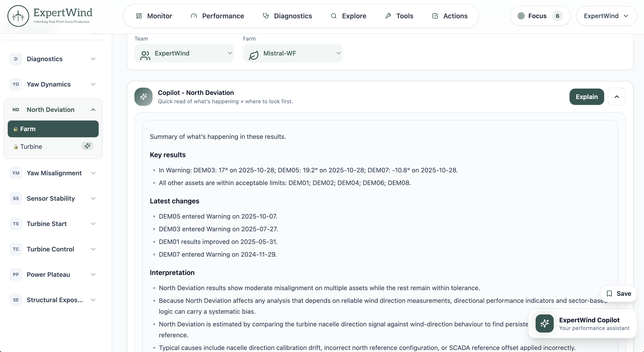Open the Actions navigation item

click(450, 16)
